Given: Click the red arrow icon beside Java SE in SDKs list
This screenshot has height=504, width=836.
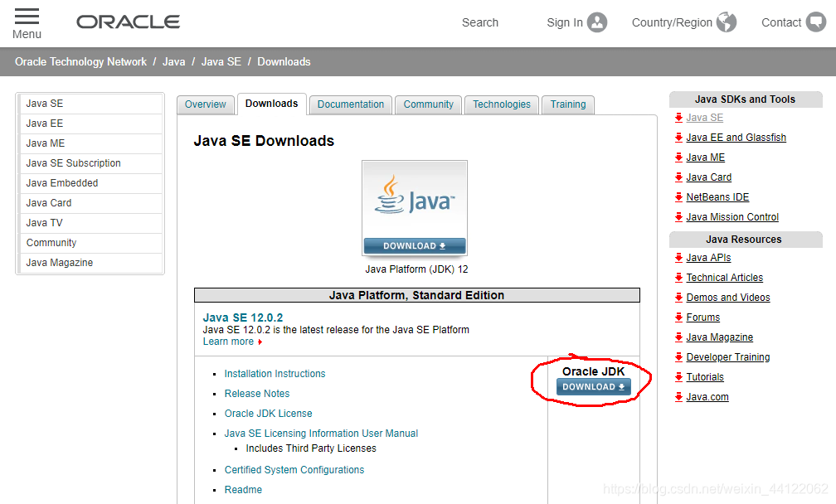Looking at the screenshot, I should click(x=678, y=118).
